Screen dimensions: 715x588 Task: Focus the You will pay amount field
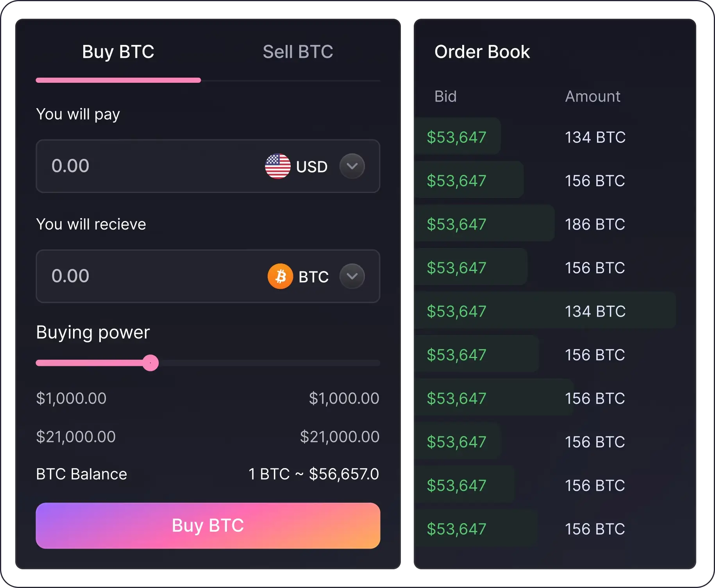[208, 166]
